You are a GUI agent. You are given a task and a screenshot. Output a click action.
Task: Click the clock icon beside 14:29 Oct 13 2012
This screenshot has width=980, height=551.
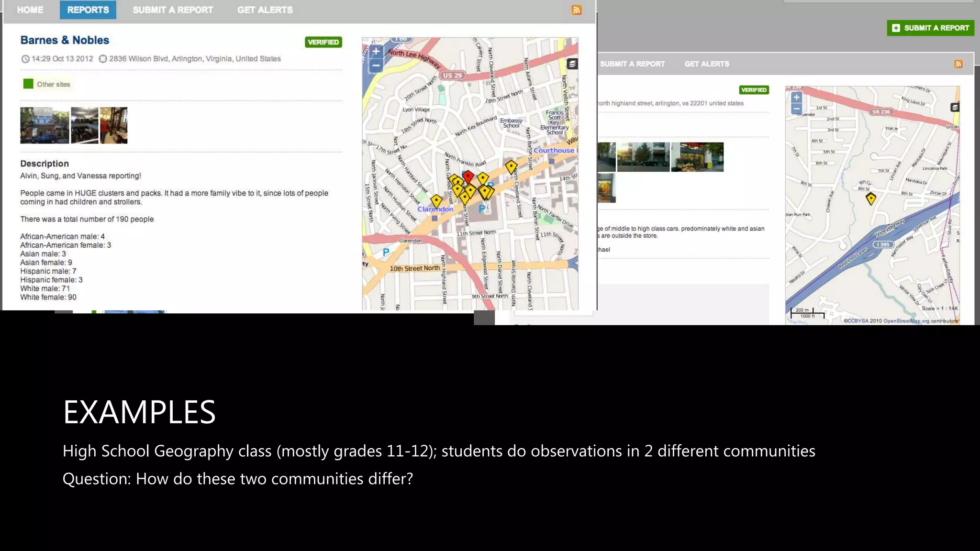pyautogui.click(x=25, y=59)
